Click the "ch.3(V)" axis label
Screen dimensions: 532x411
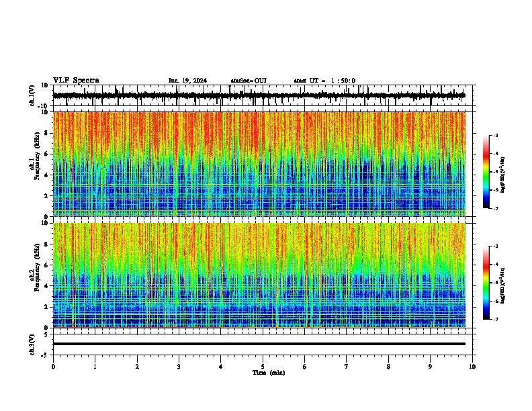32,345
